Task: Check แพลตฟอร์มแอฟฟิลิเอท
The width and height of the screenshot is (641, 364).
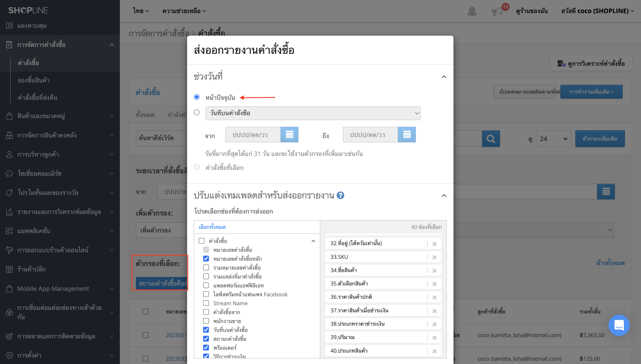Action: (x=206, y=285)
